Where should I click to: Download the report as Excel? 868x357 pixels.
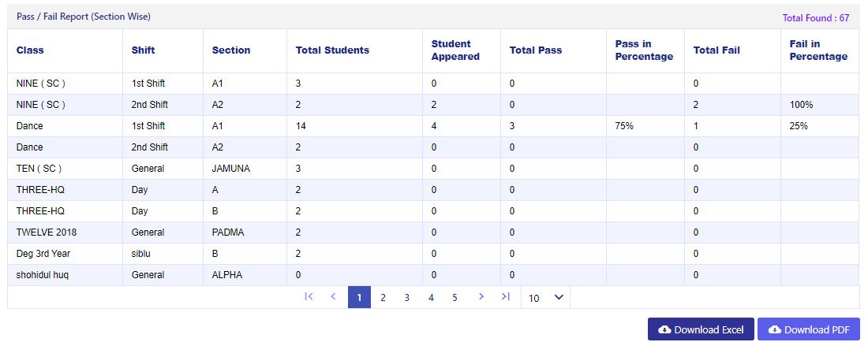click(701, 329)
